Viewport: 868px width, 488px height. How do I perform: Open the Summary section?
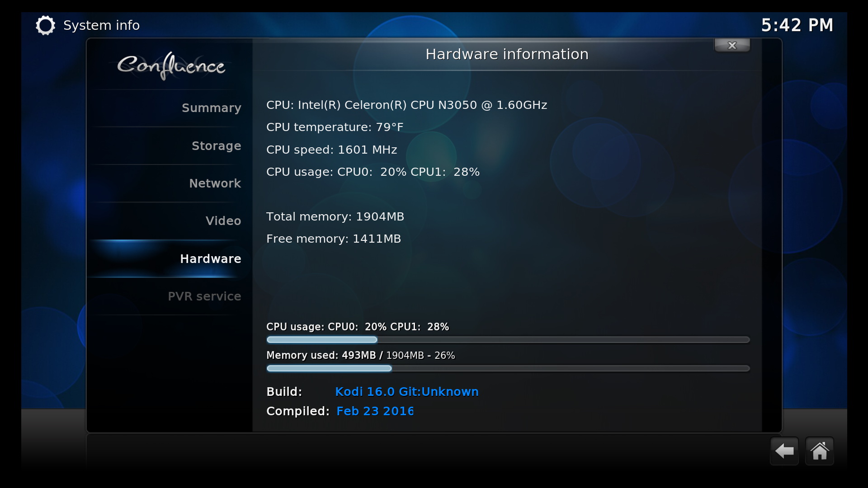point(169,108)
